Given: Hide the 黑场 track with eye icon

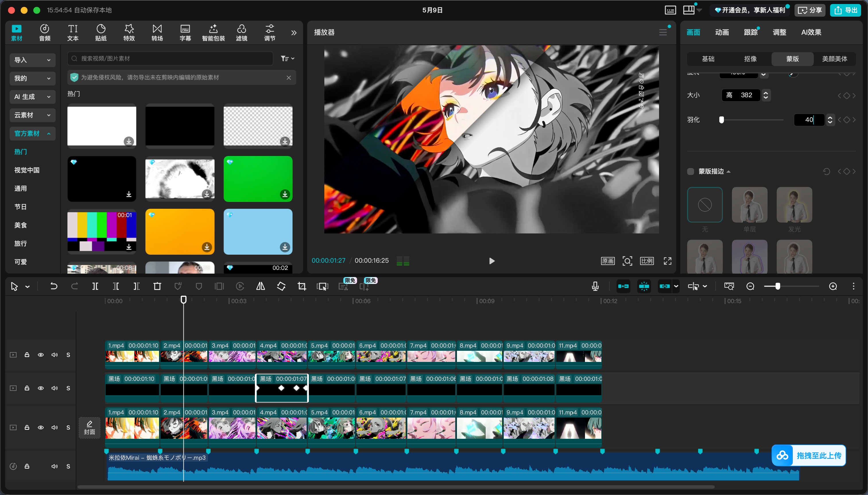Looking at the screenshot, I should coord(41,388).
